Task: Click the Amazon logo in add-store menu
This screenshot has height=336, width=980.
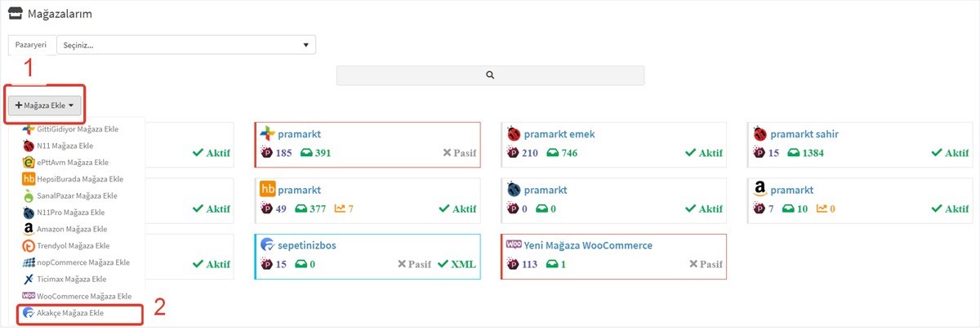Action: (29, 230)
